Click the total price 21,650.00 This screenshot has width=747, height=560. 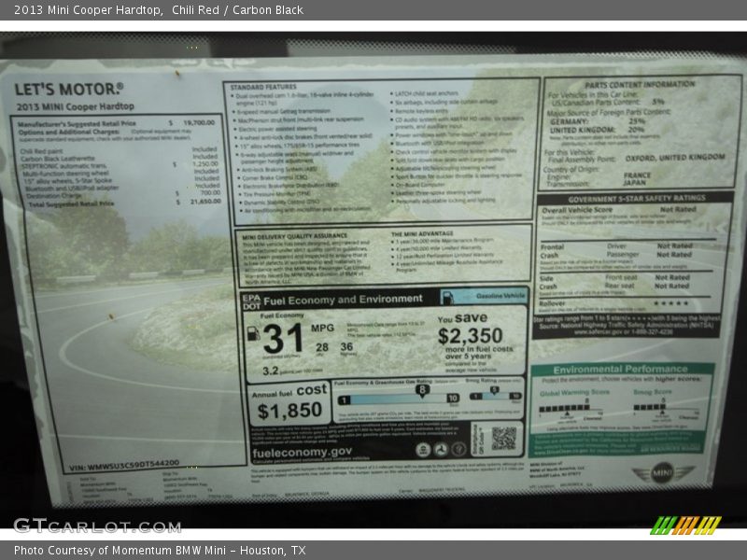click(205, 202)
